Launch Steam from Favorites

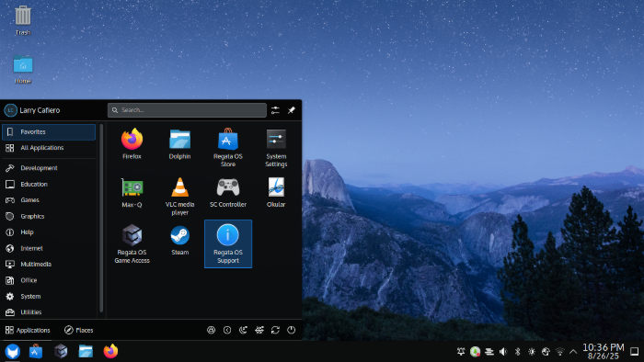(x=180, y=241)
